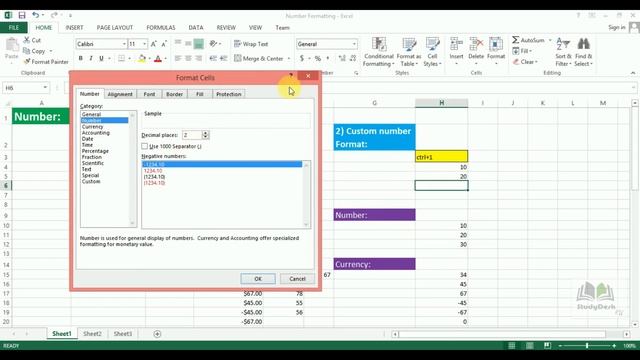The width and height of the screenshot is (640, 360).
Task: Switch to the PAGE LAYOUT tab
Action: (x=115, y=27)
